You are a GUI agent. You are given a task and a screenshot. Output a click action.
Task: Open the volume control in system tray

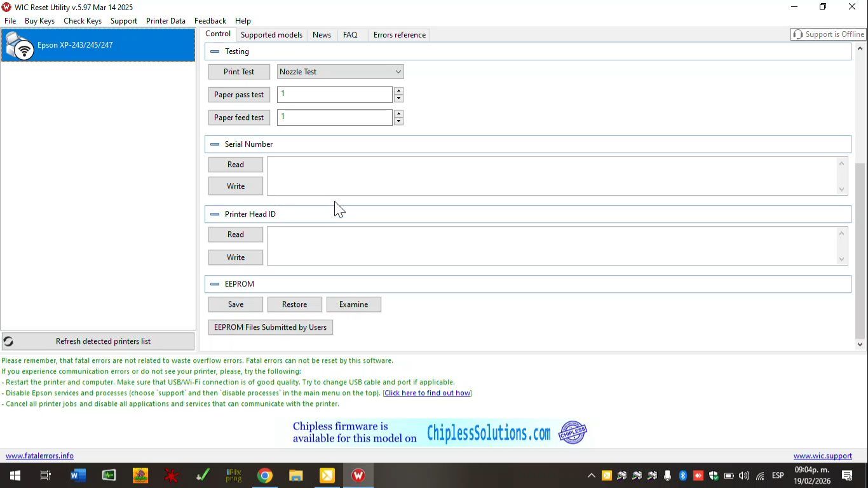pyautogui.click(x=744, y=475)
